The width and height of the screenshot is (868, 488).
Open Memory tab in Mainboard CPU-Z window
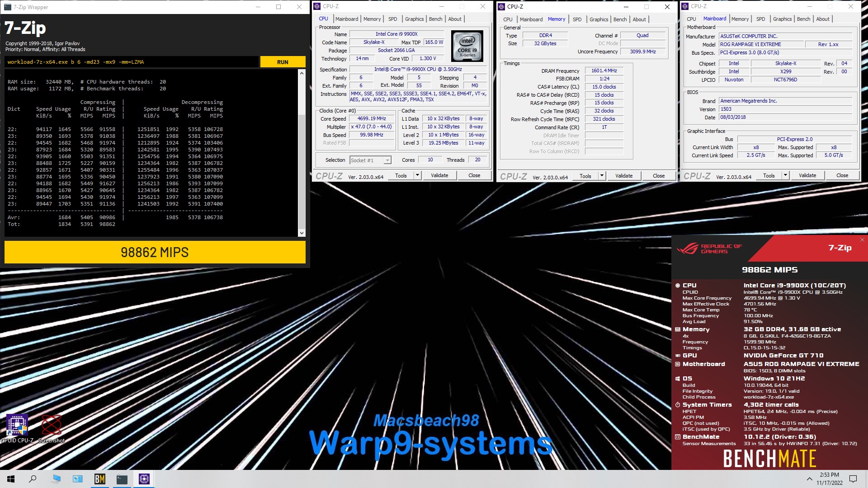pos(740,19)
